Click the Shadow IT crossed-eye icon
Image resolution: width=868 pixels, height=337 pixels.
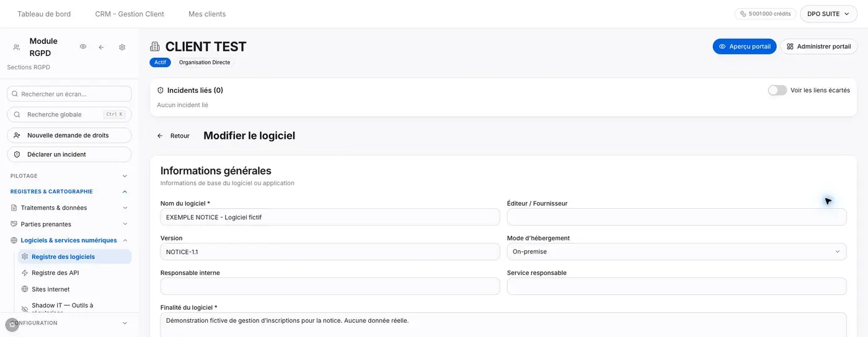point(25,309)
